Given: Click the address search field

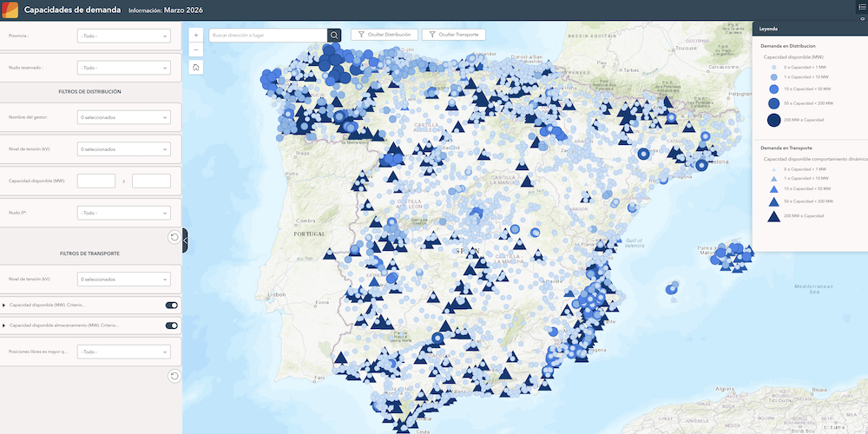Looking at the screenshot, I should (267, 35).
